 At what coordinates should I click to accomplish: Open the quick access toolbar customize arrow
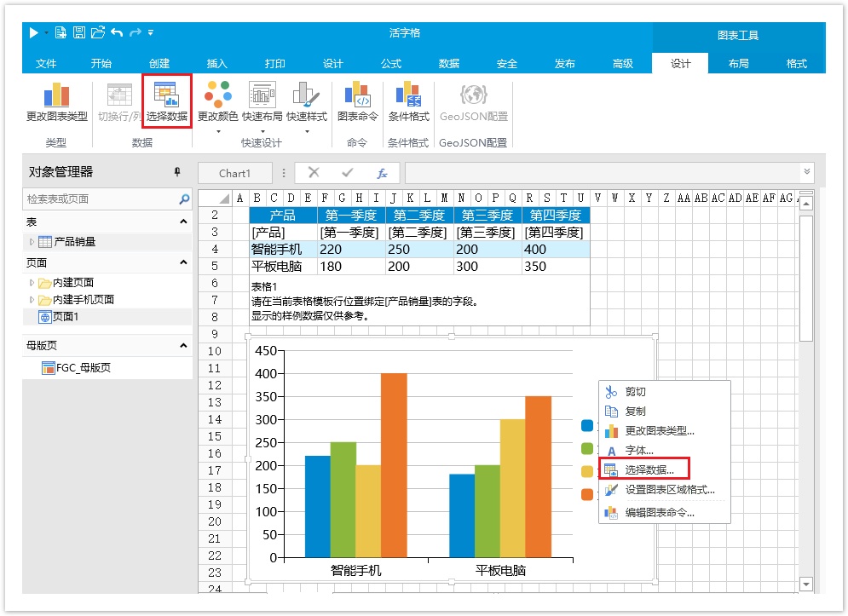click(x=151, y=32)
